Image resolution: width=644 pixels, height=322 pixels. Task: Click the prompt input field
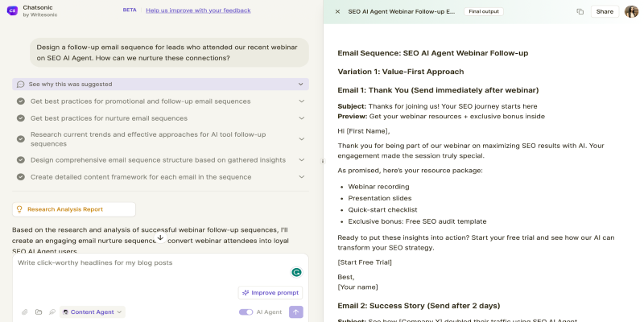(160, 270)
